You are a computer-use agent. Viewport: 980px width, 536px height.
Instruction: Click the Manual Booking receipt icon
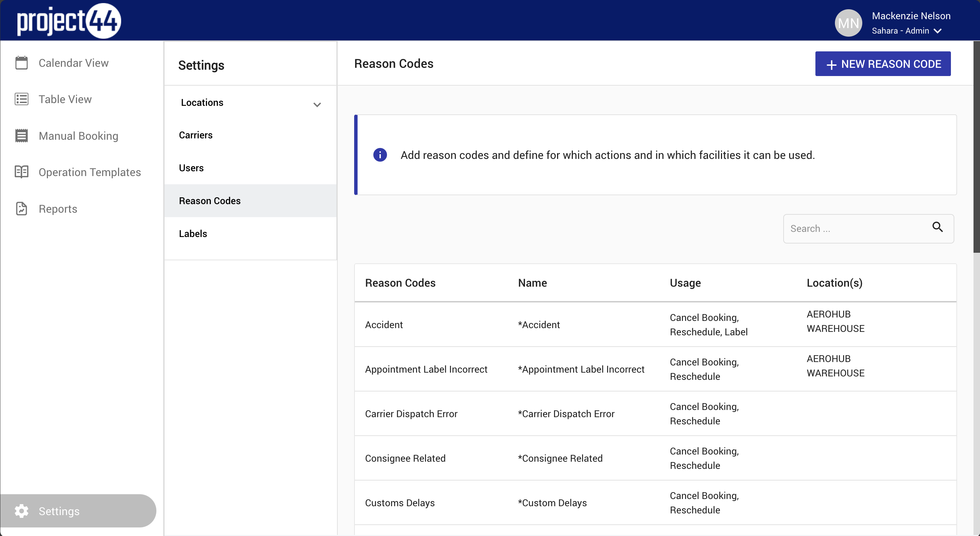21,136
